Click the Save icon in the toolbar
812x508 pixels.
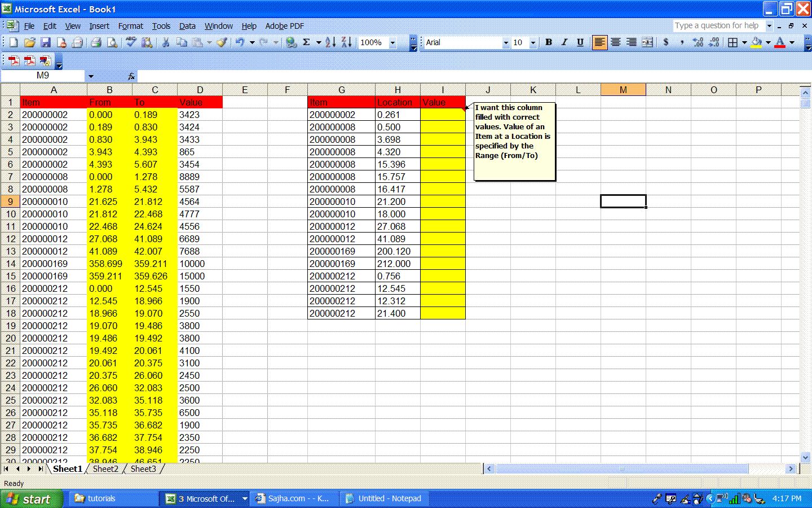click(x=46, y=42)
